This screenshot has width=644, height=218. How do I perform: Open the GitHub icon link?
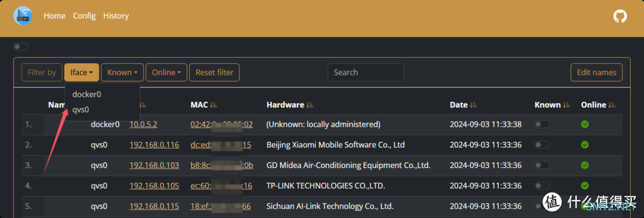tap(620, 16)
